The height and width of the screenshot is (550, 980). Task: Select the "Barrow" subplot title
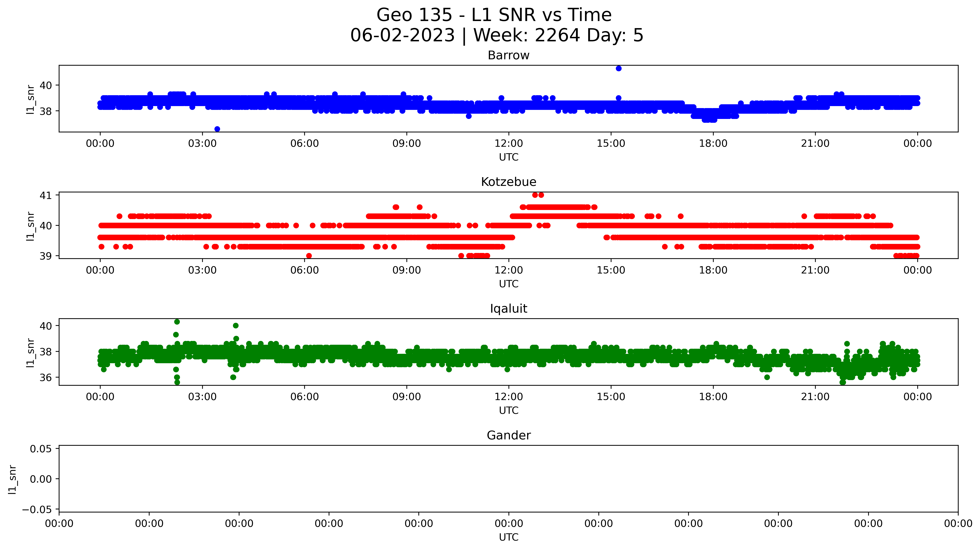coord(509,55)
